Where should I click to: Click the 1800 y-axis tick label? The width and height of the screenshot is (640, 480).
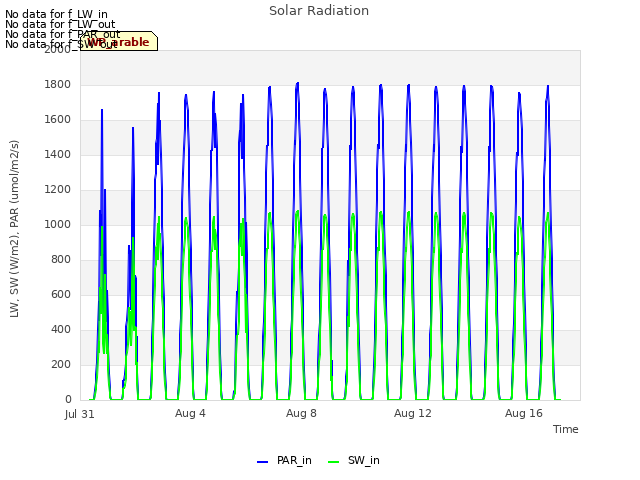(x=58, y=84)
